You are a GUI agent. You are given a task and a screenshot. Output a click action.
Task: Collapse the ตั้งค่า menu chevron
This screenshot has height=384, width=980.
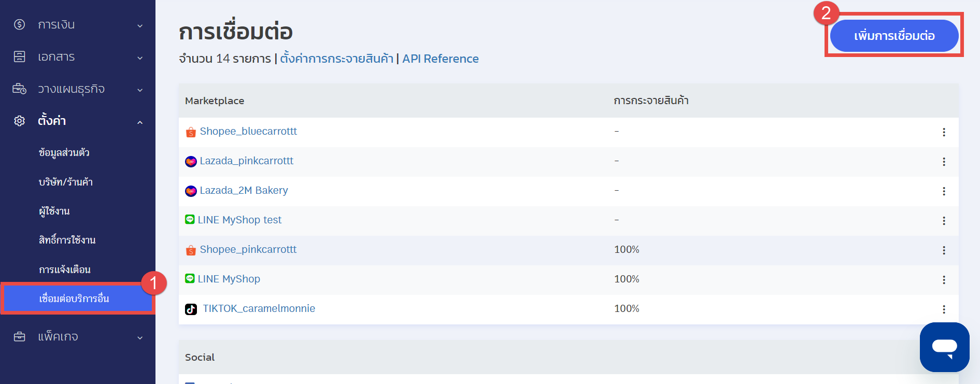140,122
